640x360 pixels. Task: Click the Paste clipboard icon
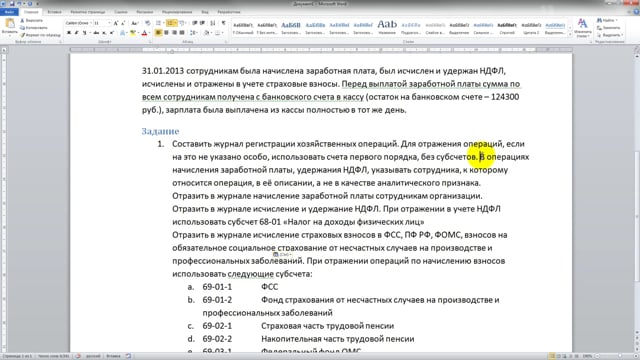(10, 24)
